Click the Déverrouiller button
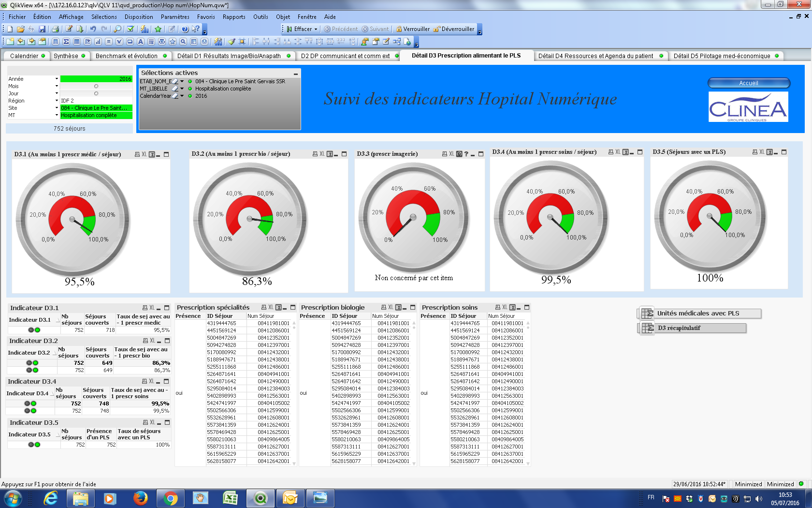The width and height of the screenshot is (812, 508). 454,29
